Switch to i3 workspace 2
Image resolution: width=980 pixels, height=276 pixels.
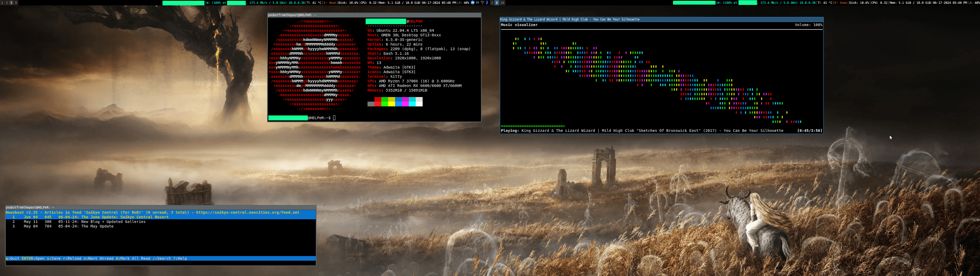point(492,3)
